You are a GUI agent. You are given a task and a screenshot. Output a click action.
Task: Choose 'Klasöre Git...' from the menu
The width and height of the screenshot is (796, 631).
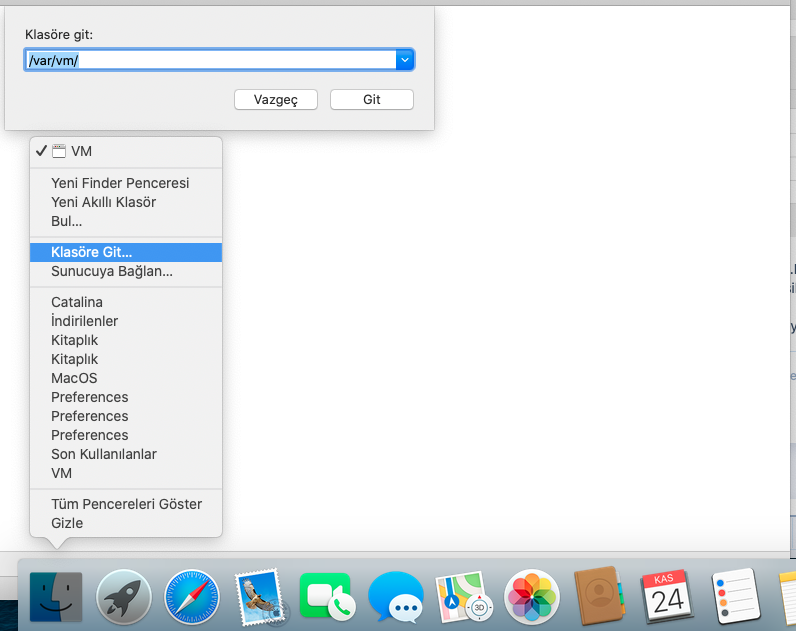[91, 252]
